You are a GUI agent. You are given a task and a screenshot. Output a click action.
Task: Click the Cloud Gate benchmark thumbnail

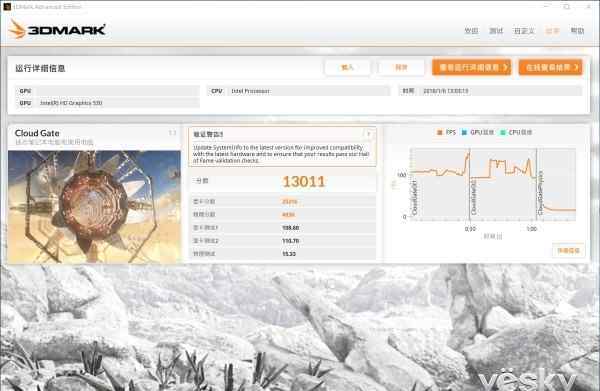tap(94, 207)
